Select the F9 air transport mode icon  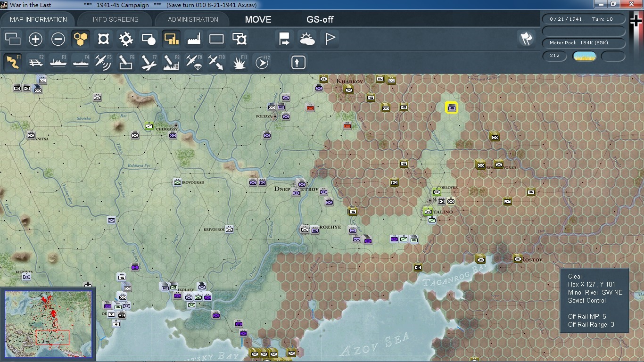[x=194, y=62]
